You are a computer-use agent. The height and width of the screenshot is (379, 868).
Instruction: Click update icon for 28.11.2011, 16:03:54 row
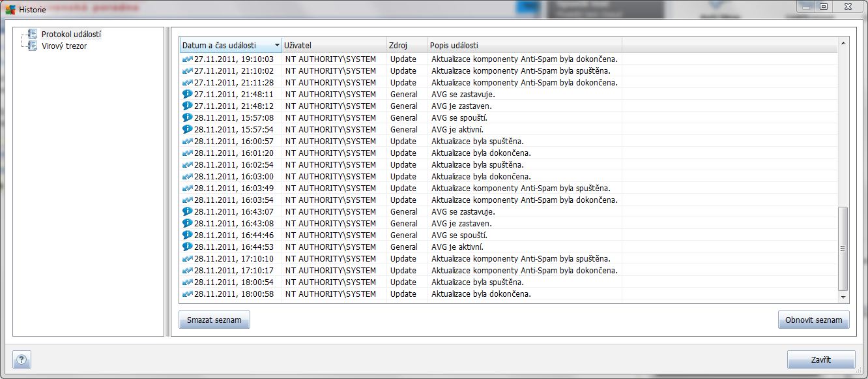188,200
